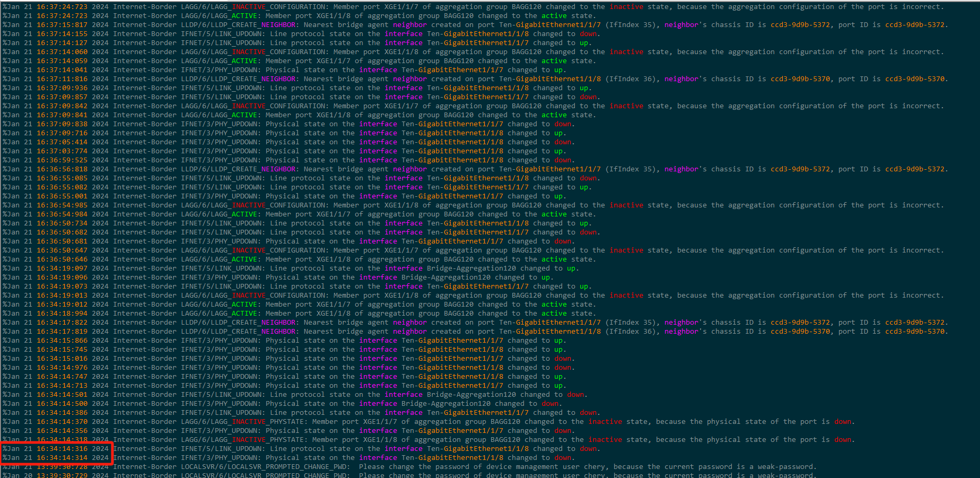
Task: Click Bridge-Aggregation120 in the 16:34:19:096 line
Action: (446, 277)
